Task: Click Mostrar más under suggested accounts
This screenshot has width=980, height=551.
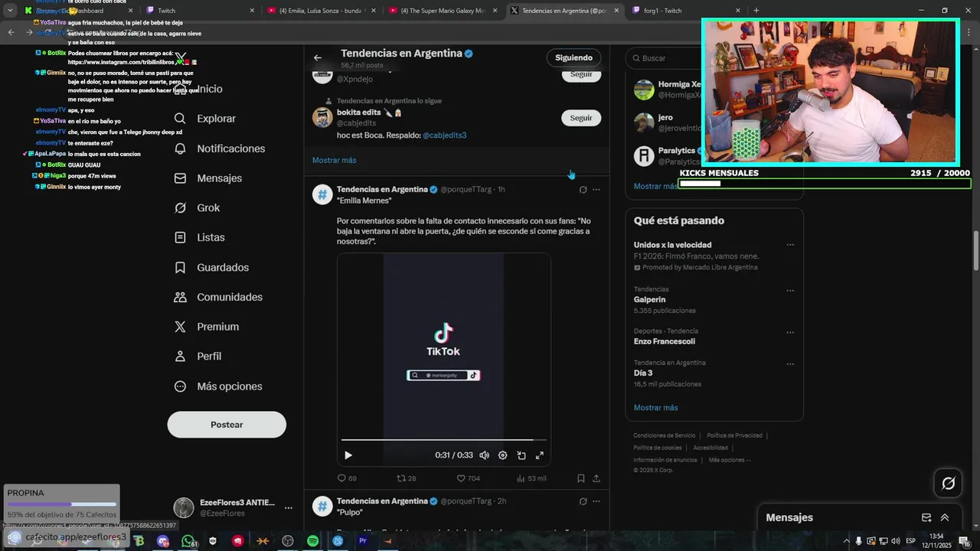Action: pyautogui.click(x=335, y=160)
